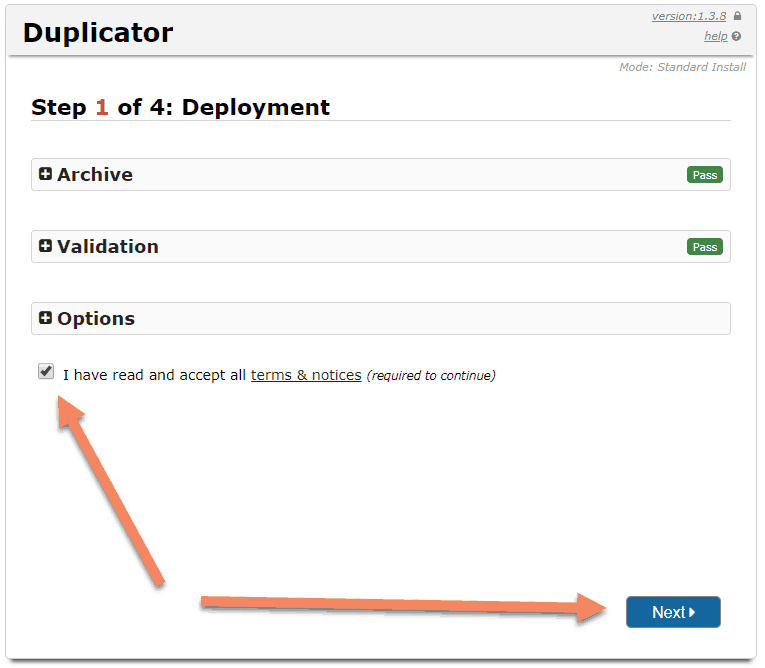This screenshot has height=668, width=765.
Task: Expand the Validation section header
Action: (x=381, y=246)
